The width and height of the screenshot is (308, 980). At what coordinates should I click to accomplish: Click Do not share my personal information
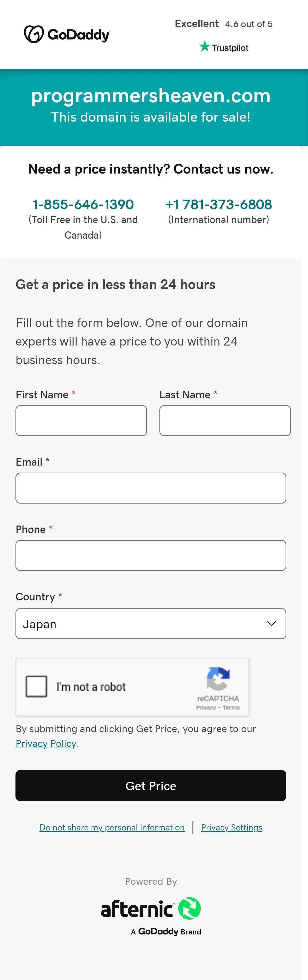[112, 827]
